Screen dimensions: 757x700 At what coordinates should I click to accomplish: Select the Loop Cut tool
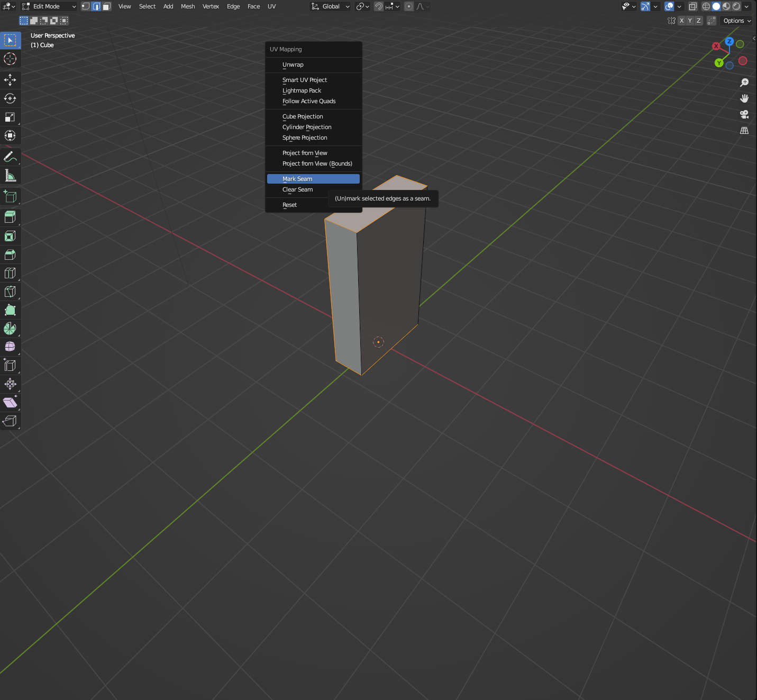(x=10, y=273)
